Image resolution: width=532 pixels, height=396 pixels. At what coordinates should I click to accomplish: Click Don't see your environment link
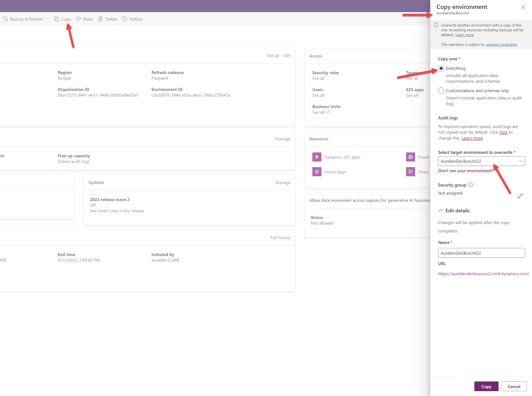click(x=465, y=171)
